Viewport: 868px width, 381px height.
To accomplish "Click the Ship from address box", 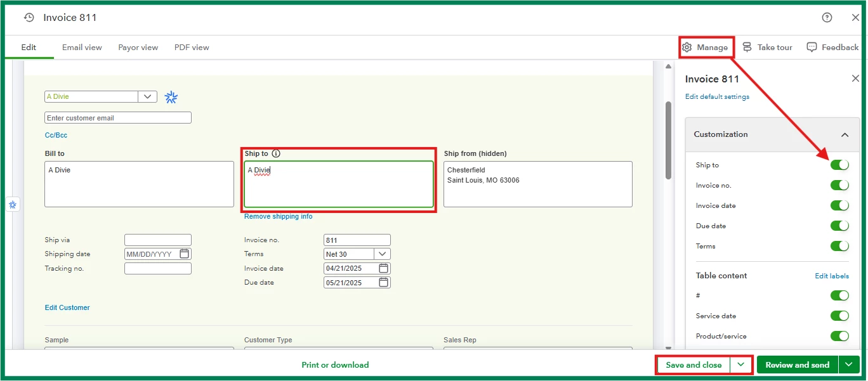I will [538, 184].
